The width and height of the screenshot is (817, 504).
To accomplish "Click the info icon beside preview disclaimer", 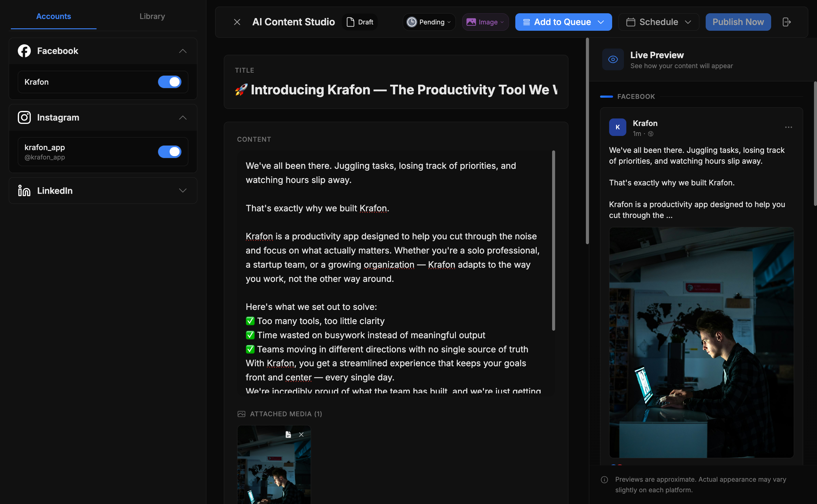I will coord(604,479).
